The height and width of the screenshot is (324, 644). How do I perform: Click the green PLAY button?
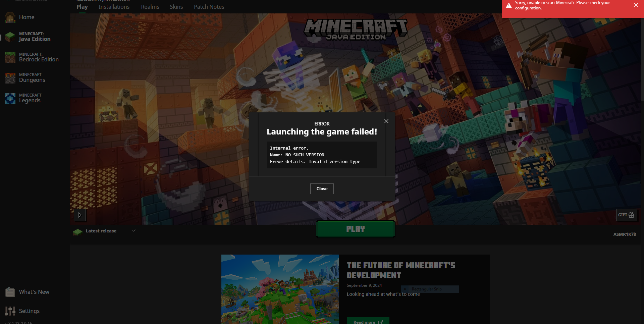coord(356,229)
